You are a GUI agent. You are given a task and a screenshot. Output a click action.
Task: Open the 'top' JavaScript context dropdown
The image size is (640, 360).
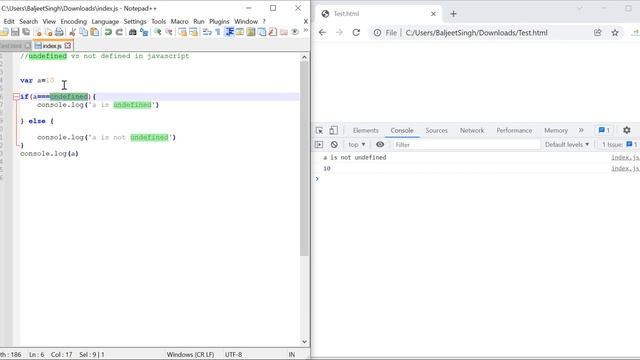click(357, 144)
